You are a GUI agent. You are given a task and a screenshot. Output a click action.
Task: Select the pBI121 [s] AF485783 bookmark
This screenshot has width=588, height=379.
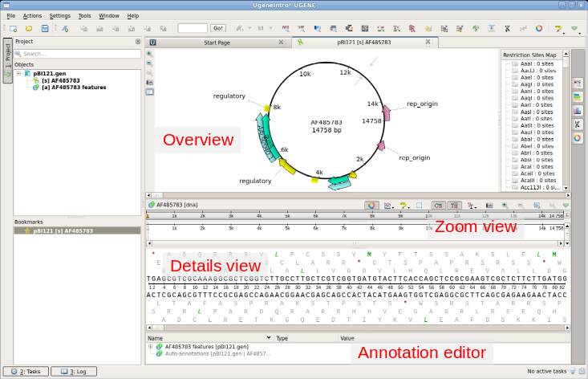coord(77,230)
